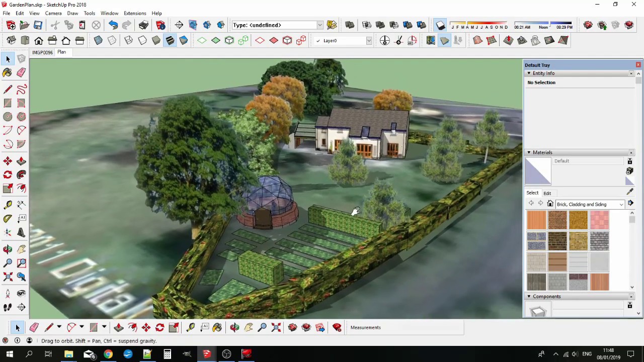
Task: Save the model with the floppy disk icon
Action: pyautogui.click(x=38, y=25)
